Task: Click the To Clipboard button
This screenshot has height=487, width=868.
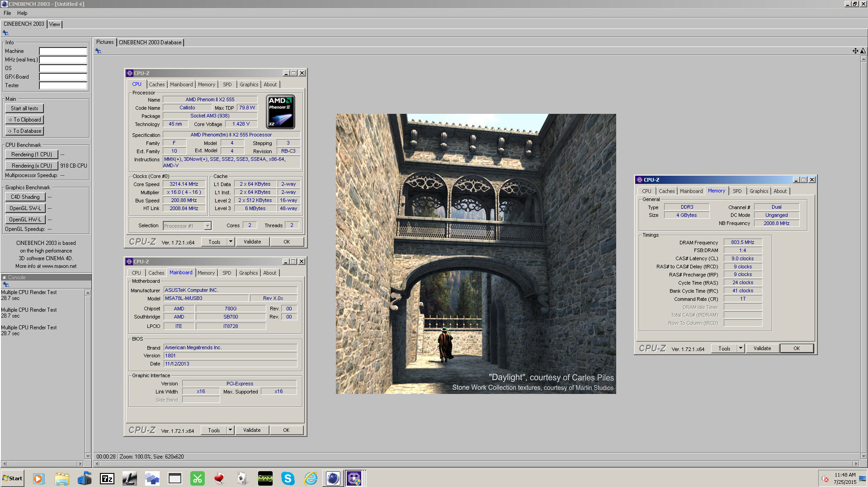Action: click(24, 120)
